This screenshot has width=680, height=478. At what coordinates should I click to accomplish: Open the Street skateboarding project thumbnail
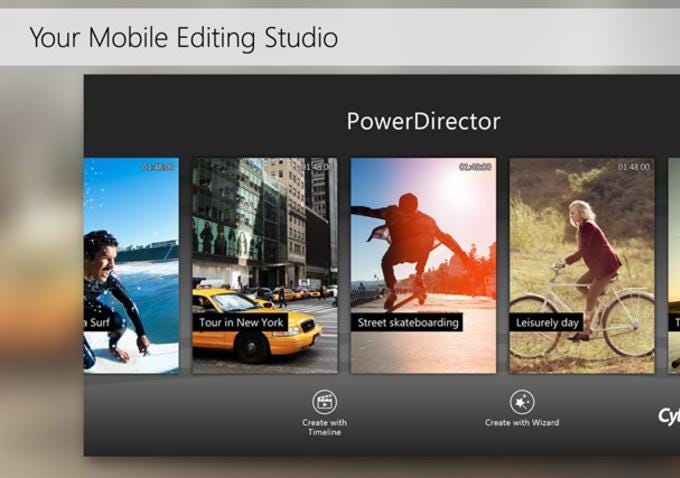(423, 265)
